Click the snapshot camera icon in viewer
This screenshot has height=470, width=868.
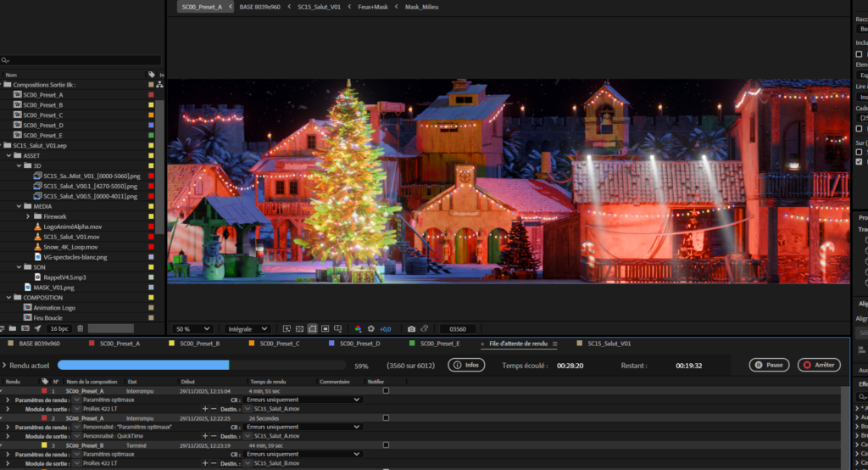tap(411, 328)
